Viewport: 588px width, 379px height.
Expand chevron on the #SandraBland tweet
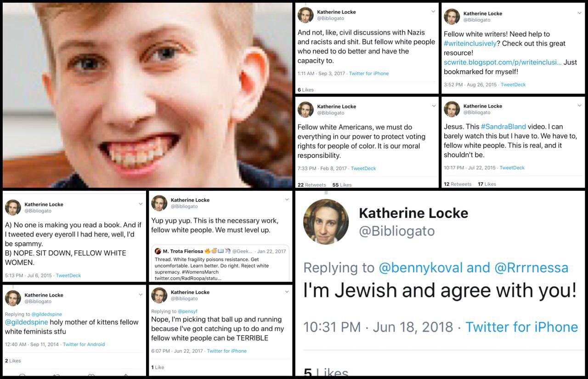[579, 105]
